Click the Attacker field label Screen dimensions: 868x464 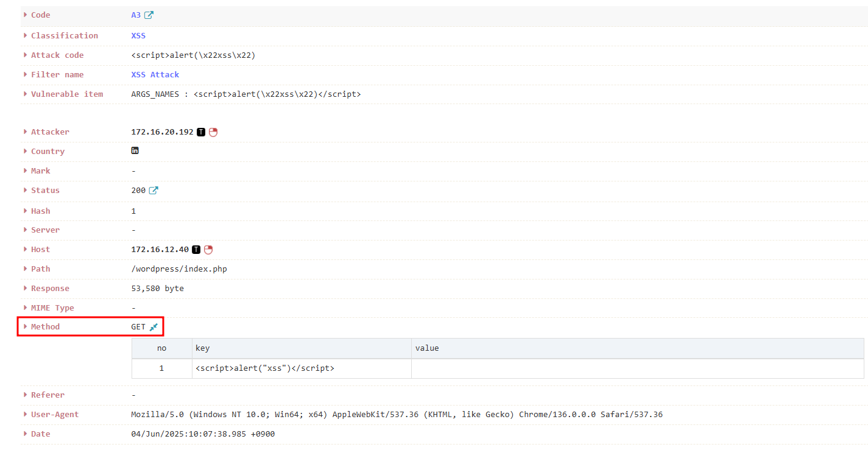[50, 132]
